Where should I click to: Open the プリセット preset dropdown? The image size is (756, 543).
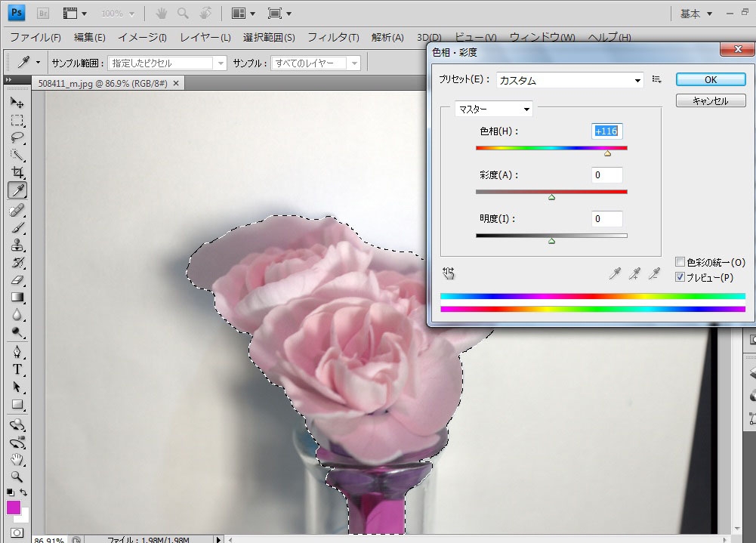[x=570, y=80]
